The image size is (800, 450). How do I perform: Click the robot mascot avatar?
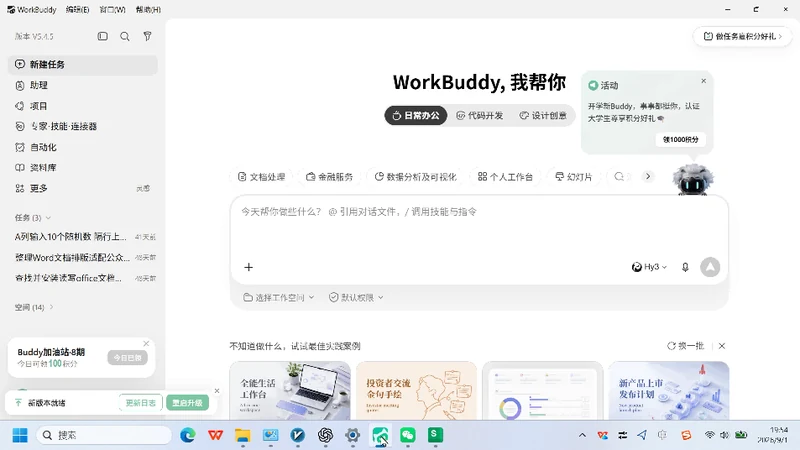692,180
